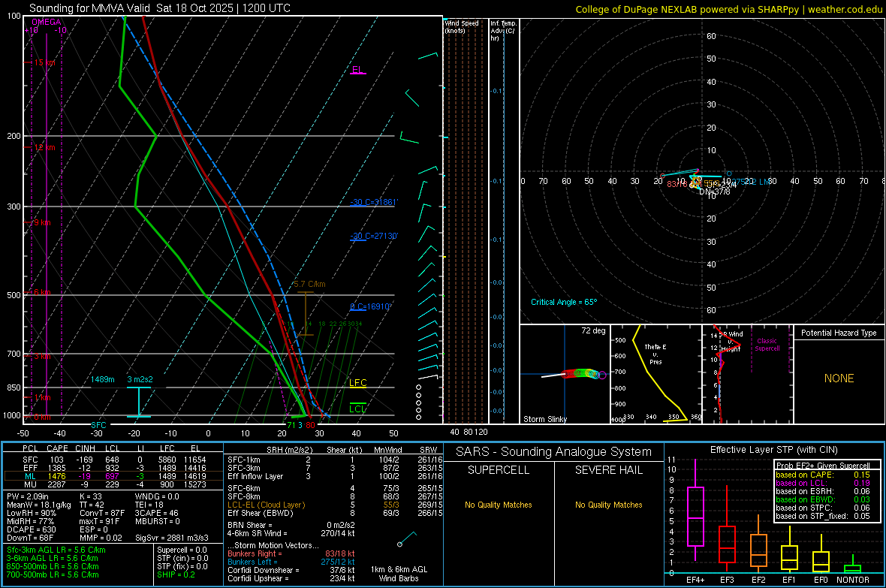Click the SUPERCELL column header

(499, 470)
